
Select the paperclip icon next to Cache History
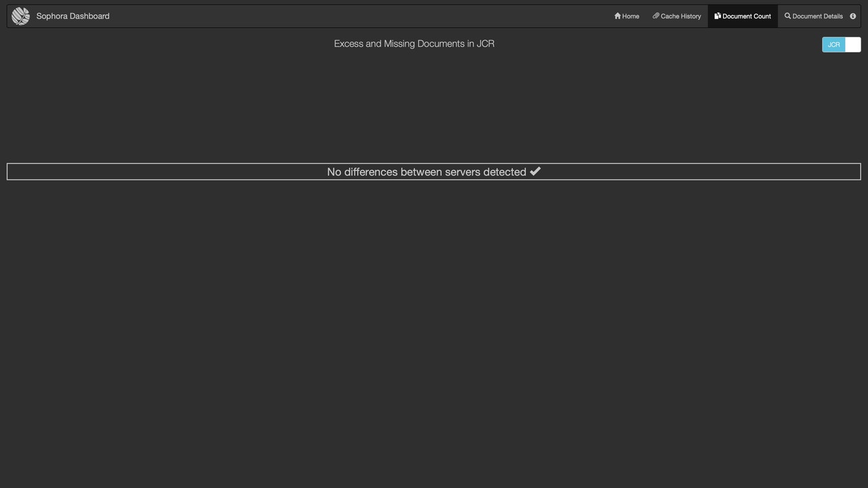click(x=656, y=16)
